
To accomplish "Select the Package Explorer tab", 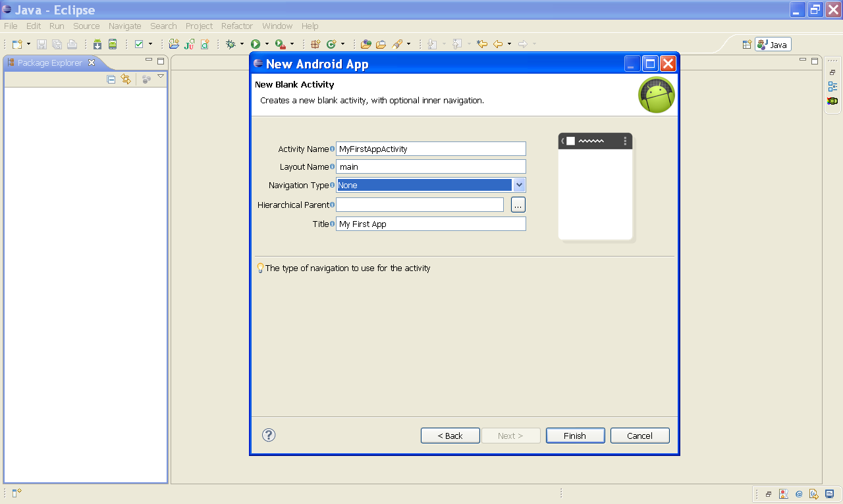I will pyautogui.click(x=49, y=63).
